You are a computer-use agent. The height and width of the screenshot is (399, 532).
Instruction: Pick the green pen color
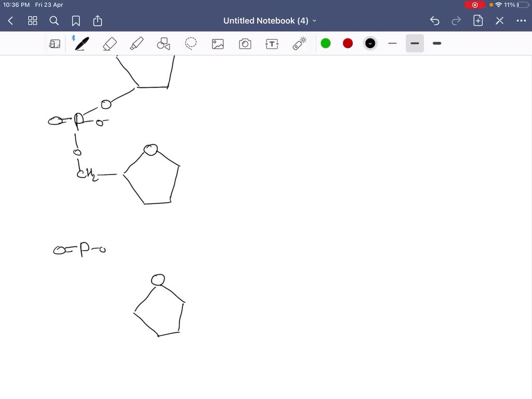(x=326, y=44)
